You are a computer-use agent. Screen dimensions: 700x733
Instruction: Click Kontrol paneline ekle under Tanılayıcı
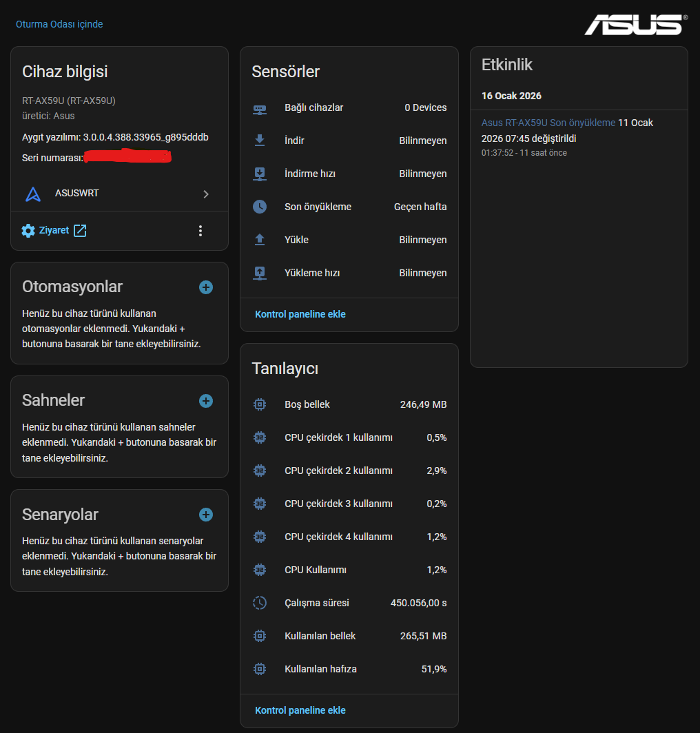tap(300, 710)
